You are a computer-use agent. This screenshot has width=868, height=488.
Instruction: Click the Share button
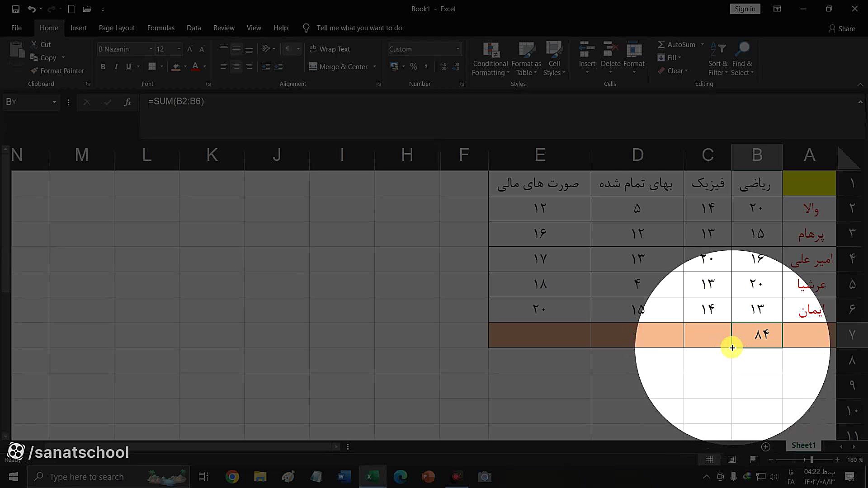842,28
